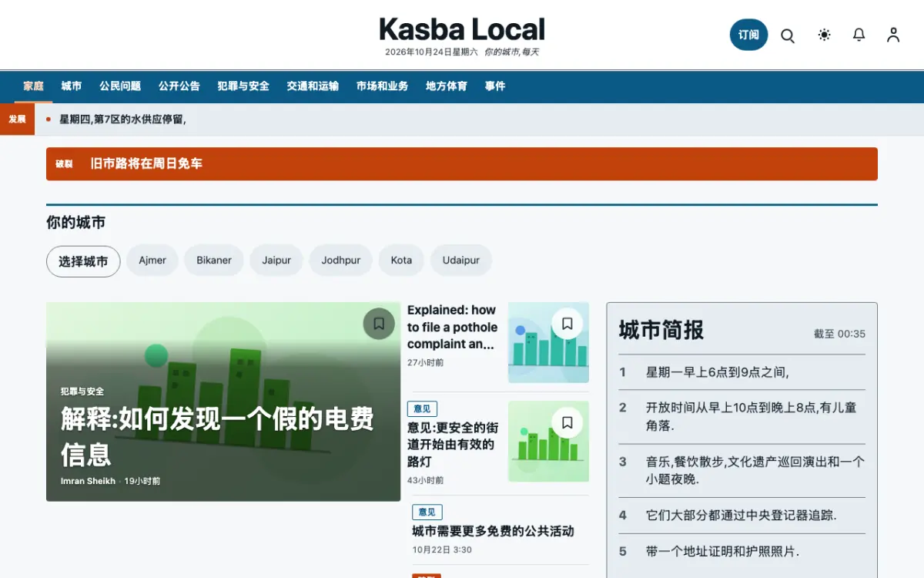Viewport: 924px width, 578px height.
Task: Click the 意见 tag above the free public events article
Action: tap(427, 512)
